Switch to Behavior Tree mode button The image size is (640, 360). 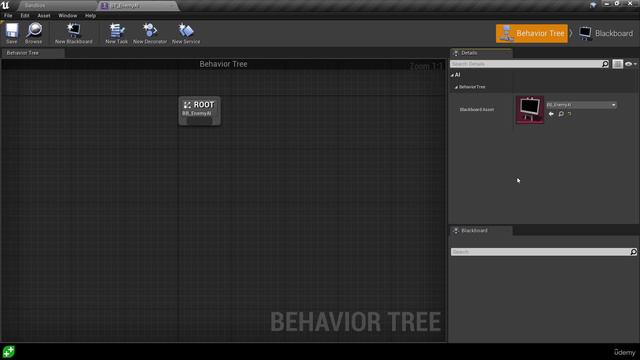tap(531, 33)
